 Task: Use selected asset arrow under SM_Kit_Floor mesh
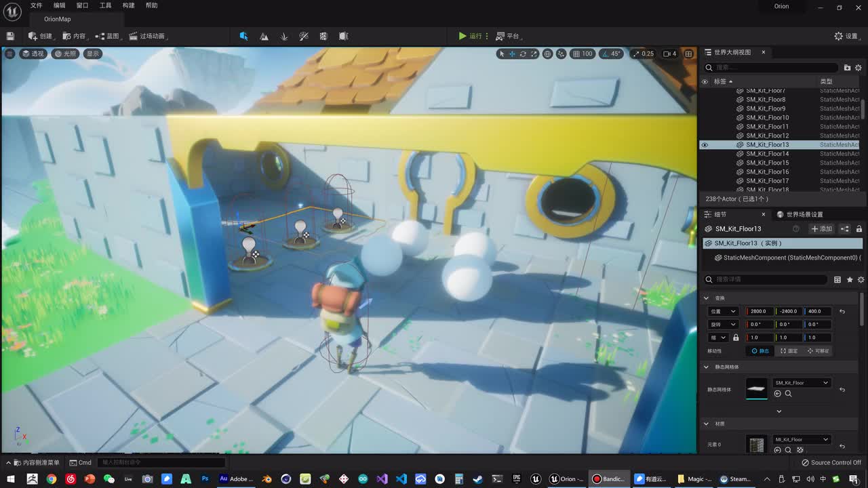point(777,393)
